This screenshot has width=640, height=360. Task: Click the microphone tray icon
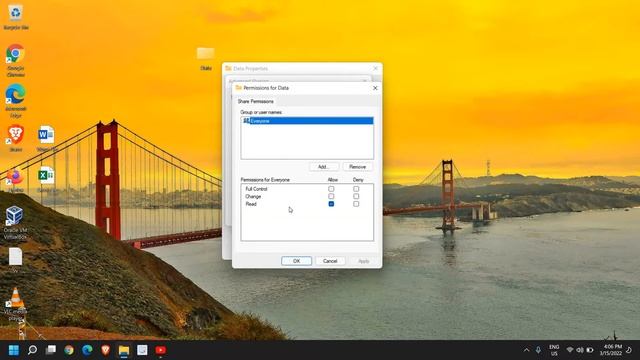pos(538,350)
